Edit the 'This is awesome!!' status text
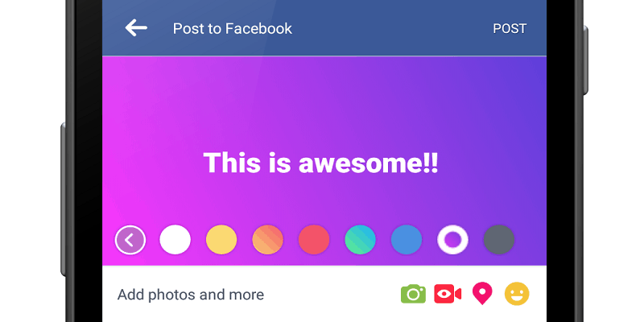Image resolution: width=644 pixels, height=322 pixels. (x=321, y=163)
